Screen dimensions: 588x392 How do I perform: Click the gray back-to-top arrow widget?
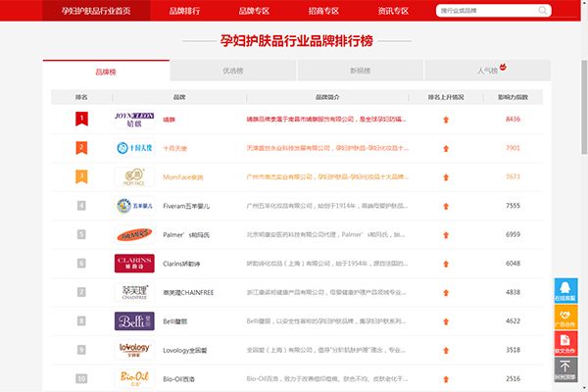pyautogui.click(x=565, y=369)
